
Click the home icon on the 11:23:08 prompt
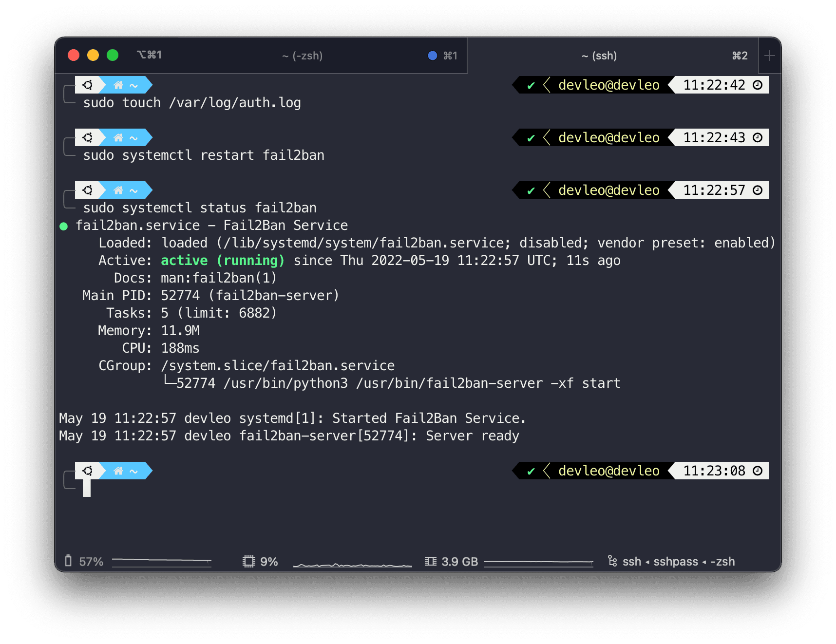point(118,471)
